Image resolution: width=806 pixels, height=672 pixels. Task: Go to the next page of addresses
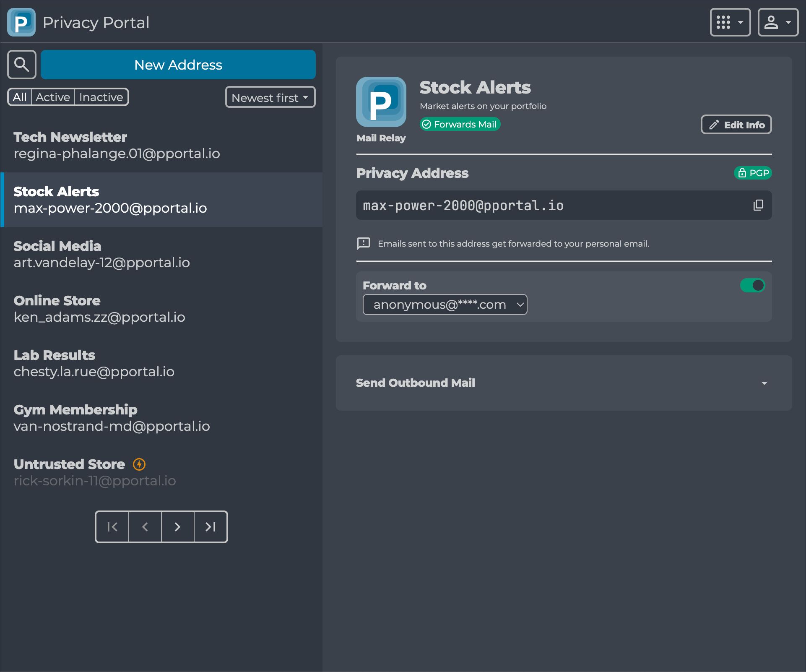coord(177,527)
